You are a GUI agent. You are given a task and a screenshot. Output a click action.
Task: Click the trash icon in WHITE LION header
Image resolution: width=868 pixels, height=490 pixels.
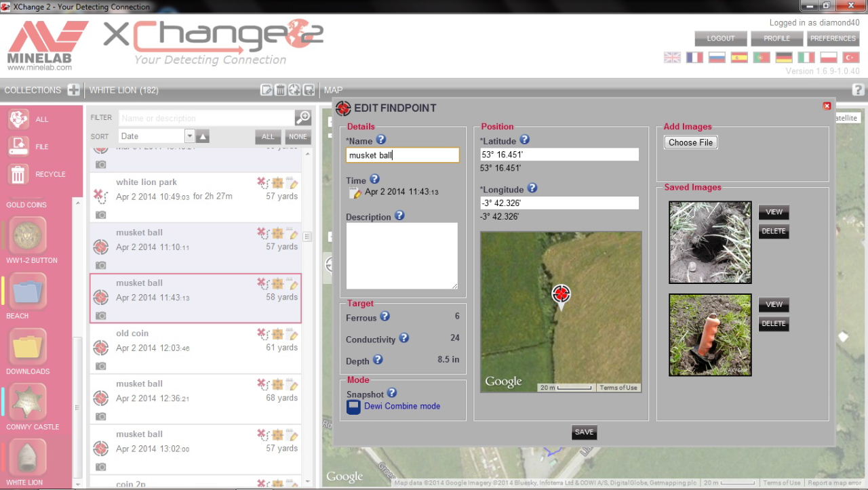click(281, 89)
